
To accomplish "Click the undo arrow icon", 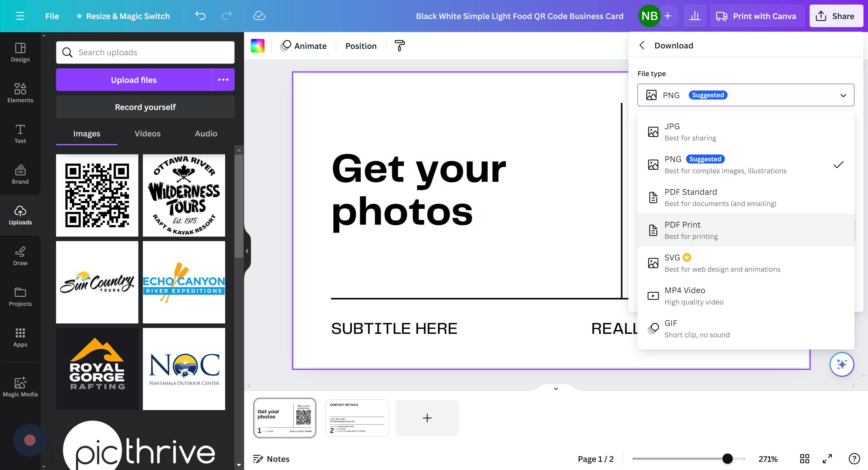I will click(200, 16).
